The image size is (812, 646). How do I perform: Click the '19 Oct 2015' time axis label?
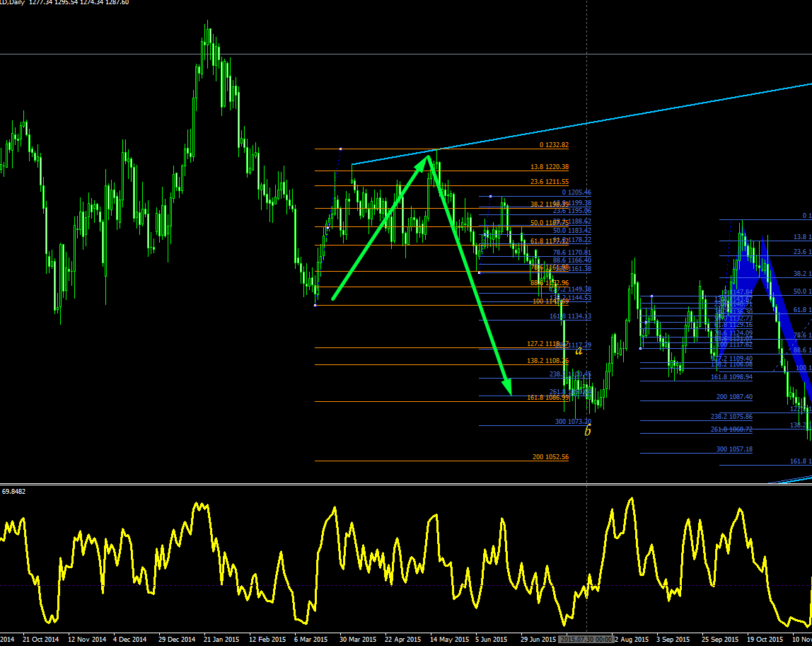(x=765, y=639)
